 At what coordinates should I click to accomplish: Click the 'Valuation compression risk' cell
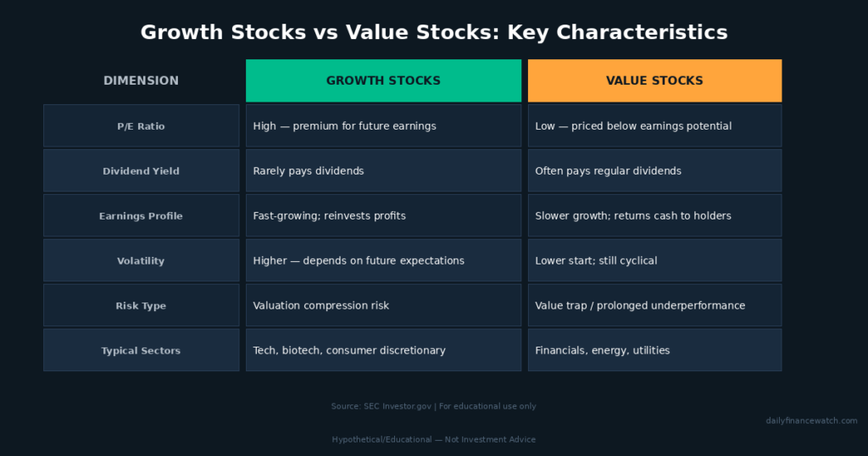click(x=383, y=305)
